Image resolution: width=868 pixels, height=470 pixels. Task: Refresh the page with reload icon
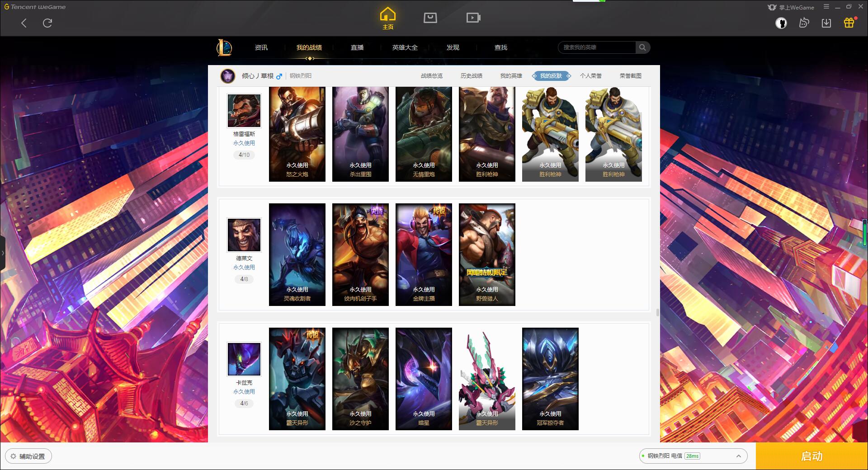(47, 23)
